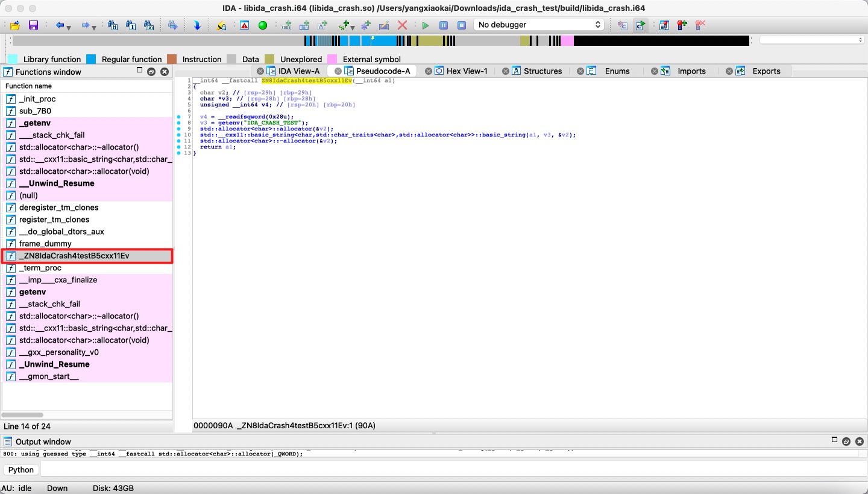Click the Pause process button
Viewport: 868px width, 494px height.
444,25
